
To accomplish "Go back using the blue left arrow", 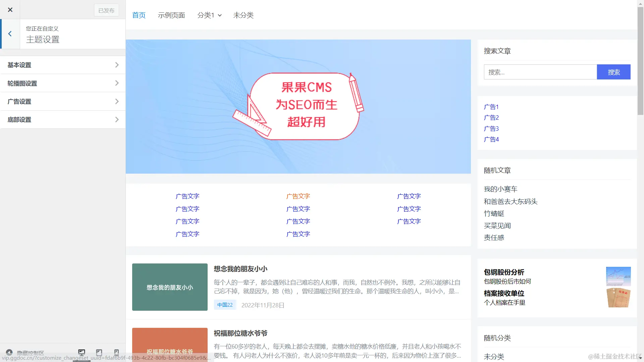I will (x=10, y=34).
